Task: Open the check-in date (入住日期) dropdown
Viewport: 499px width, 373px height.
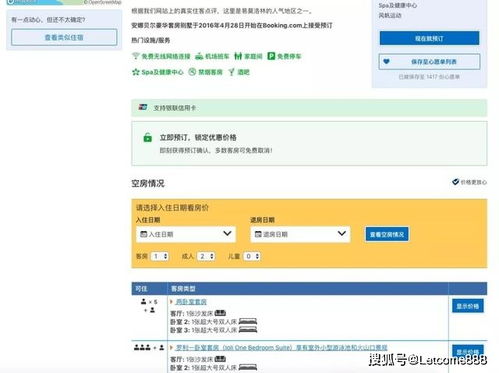Action: [186, 234]
